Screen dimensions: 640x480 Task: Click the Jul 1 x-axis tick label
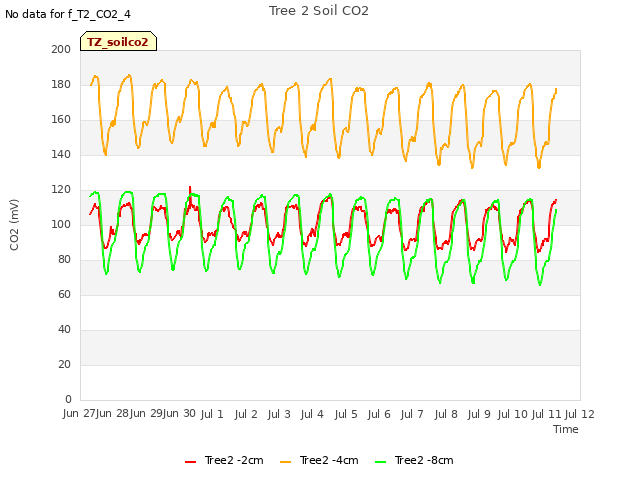(212, 414)
